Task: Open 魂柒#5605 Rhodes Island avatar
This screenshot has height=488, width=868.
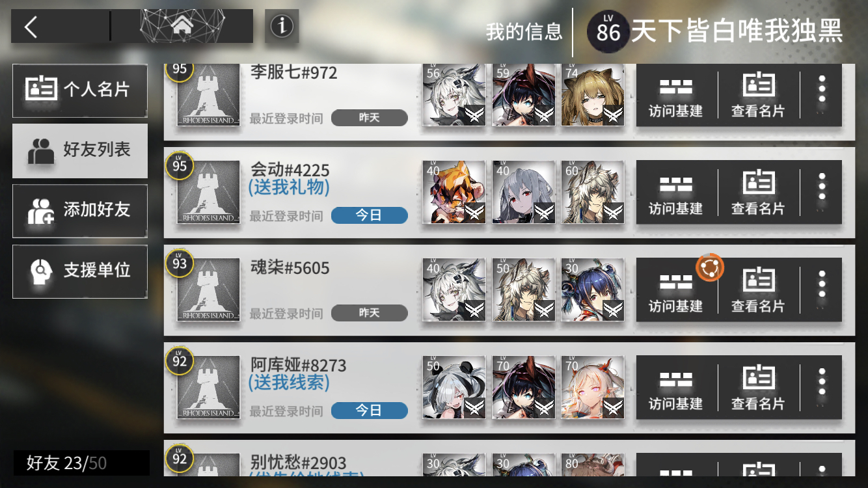Action: 209,290
